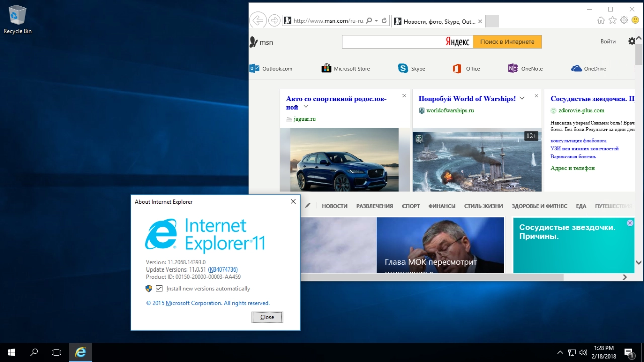This screenshot has height=362, width=644.
Task: Click the Internet Explorer back arrow button
Action: [258, 20]
